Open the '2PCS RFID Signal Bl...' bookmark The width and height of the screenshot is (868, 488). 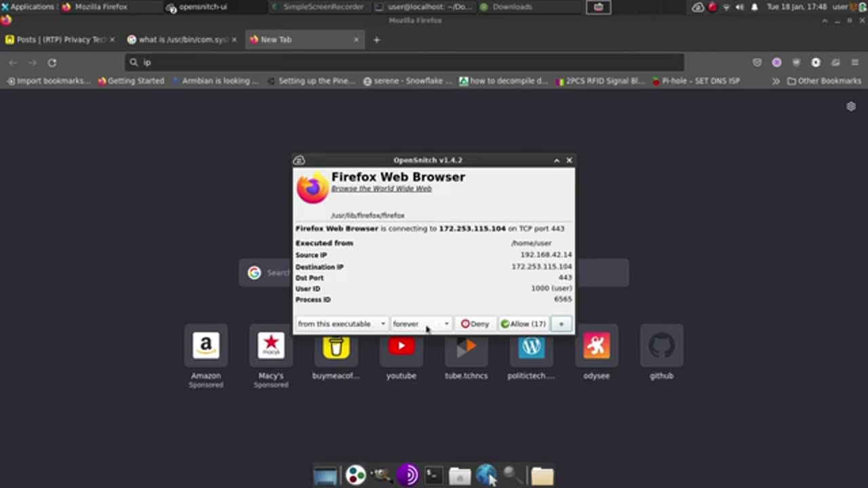tap(600, 81)
